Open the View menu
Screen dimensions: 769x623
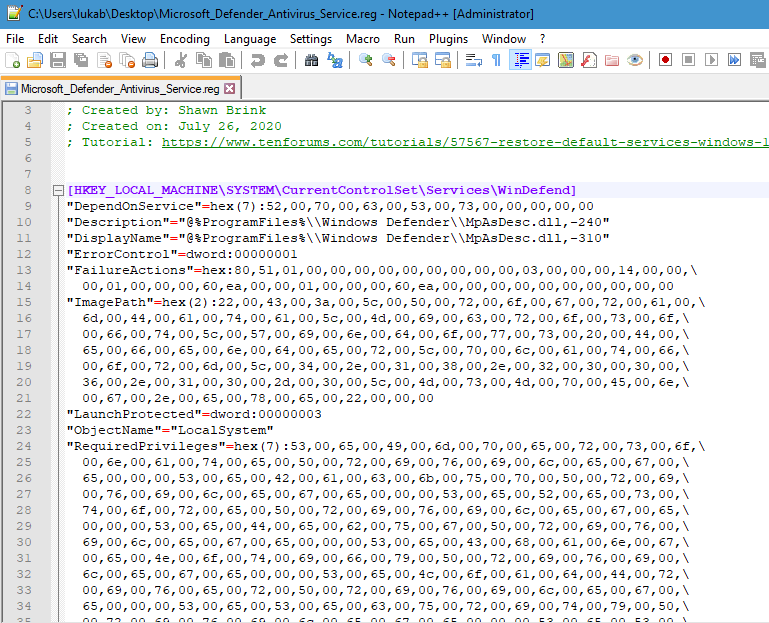coord(133,39)
